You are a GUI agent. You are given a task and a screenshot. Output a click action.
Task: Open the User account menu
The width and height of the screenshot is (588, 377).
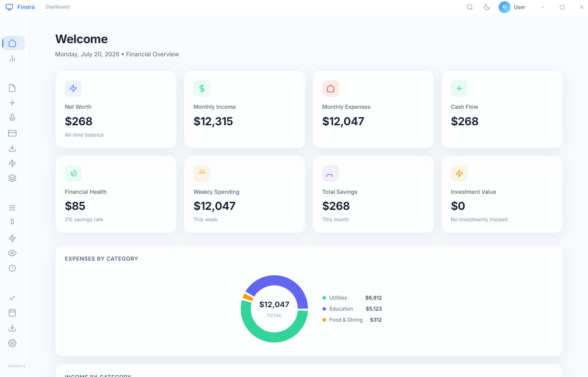point(512,7)
